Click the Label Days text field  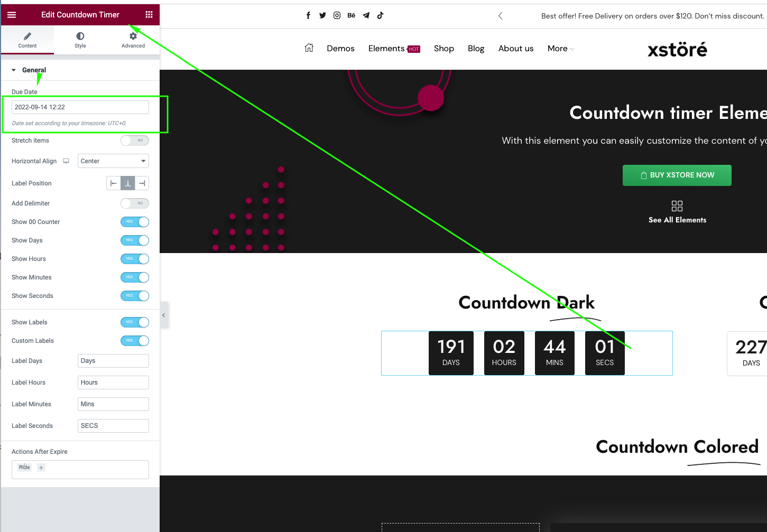click(113, 361)
